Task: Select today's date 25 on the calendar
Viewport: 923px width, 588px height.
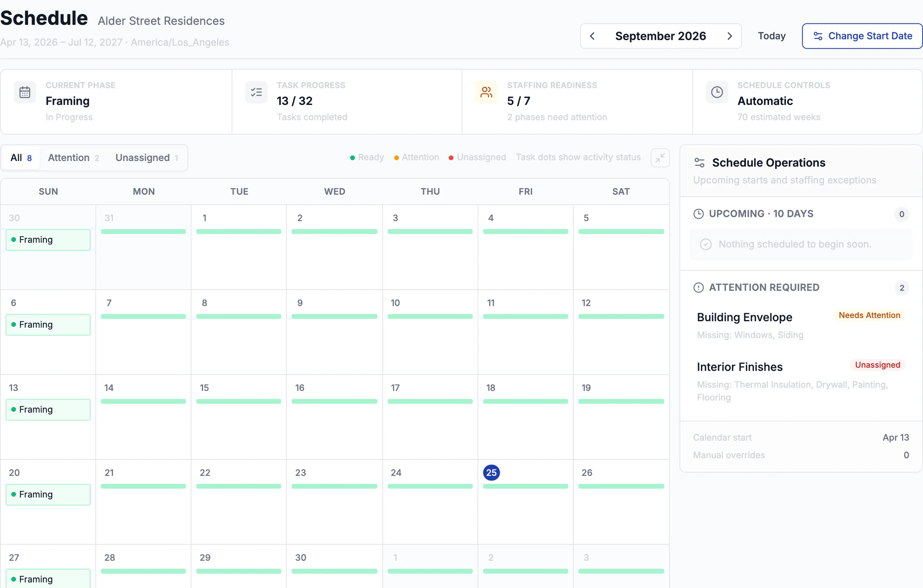Action: click(491, 473)
